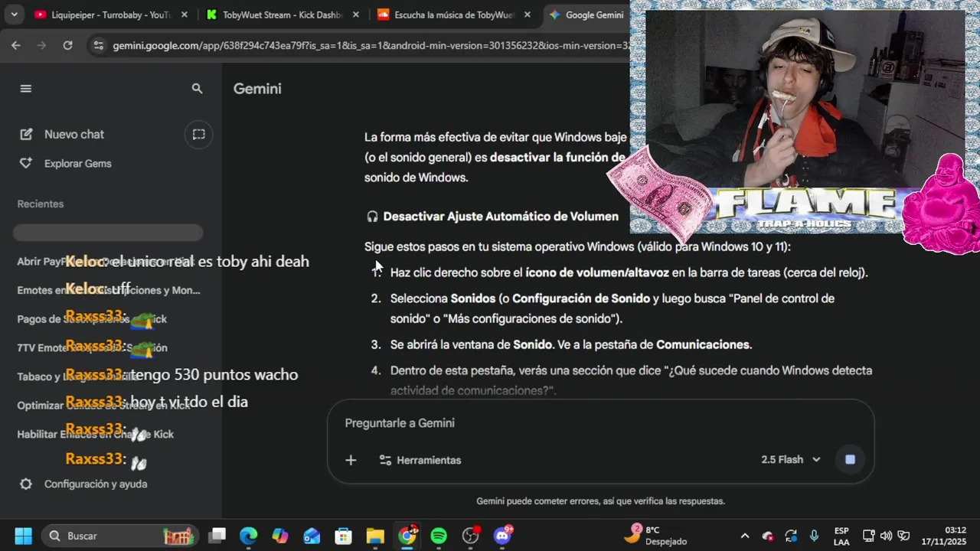Open the site information icon in address bar
Image resolution: width=980 pixels, height=551 pixels.
coord(97,45)
